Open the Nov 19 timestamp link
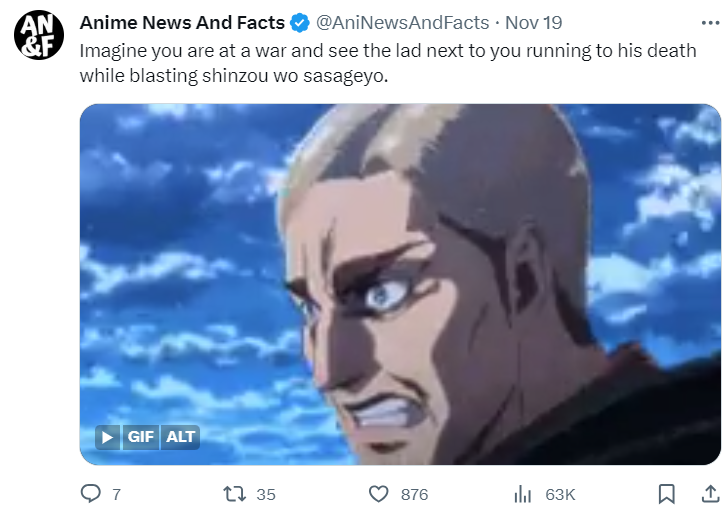 tap(533, 23)
